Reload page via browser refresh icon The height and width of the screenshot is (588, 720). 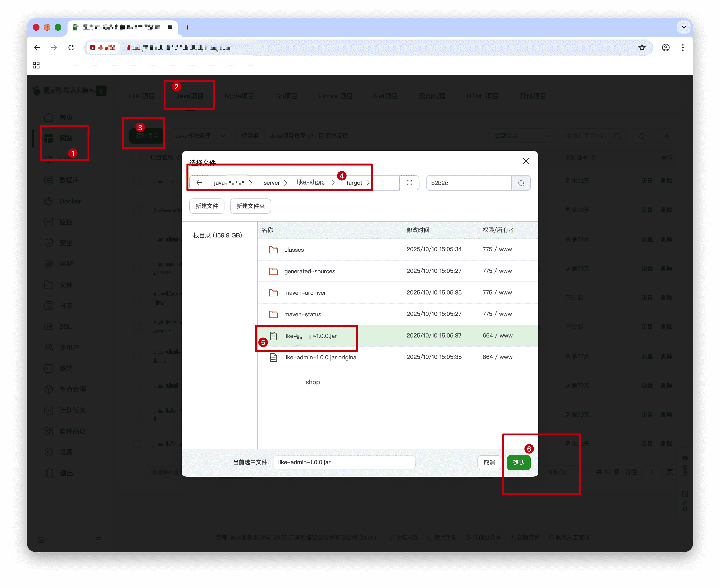71,48
